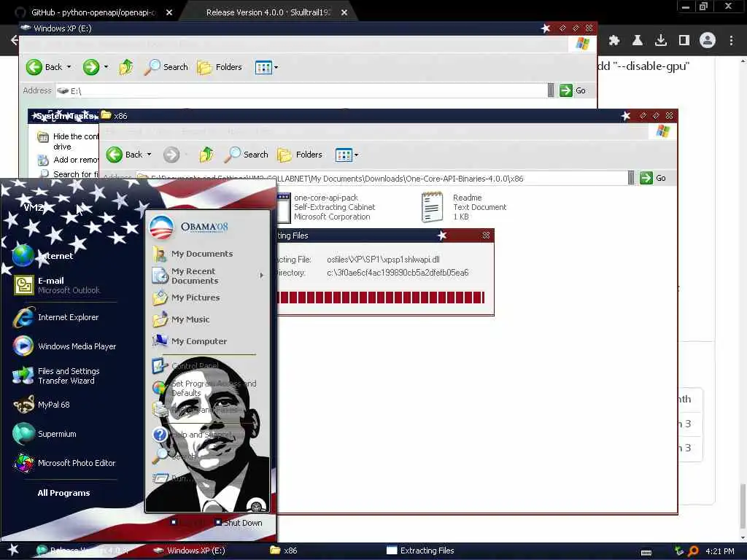This screenshot has width=747, height=560.
Task: Switch to Extracting Files taskbar button
Action: (420, 551)
